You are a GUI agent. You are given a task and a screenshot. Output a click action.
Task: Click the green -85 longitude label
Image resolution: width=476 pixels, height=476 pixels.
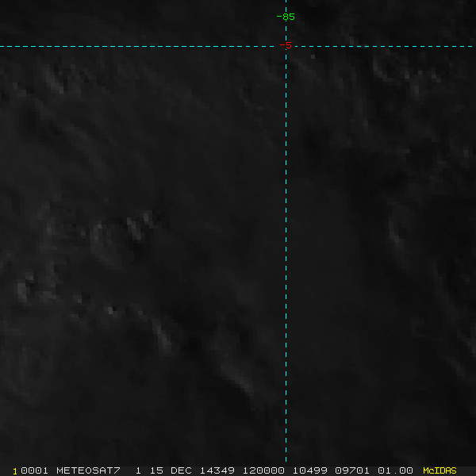coord(286,17)
